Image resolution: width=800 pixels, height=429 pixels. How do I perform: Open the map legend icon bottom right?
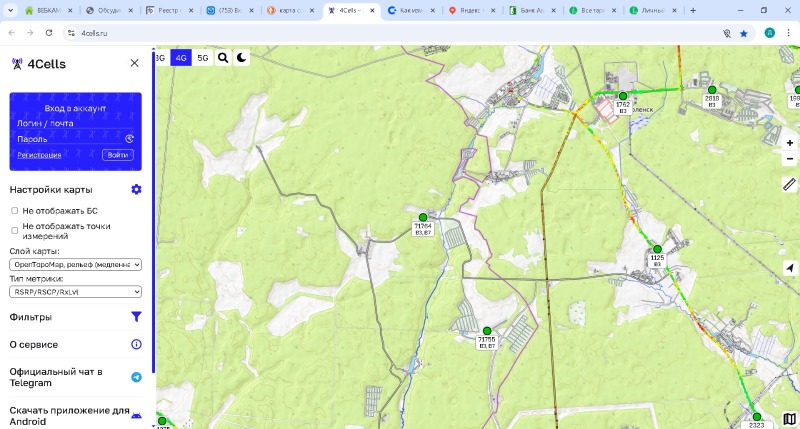789,418
